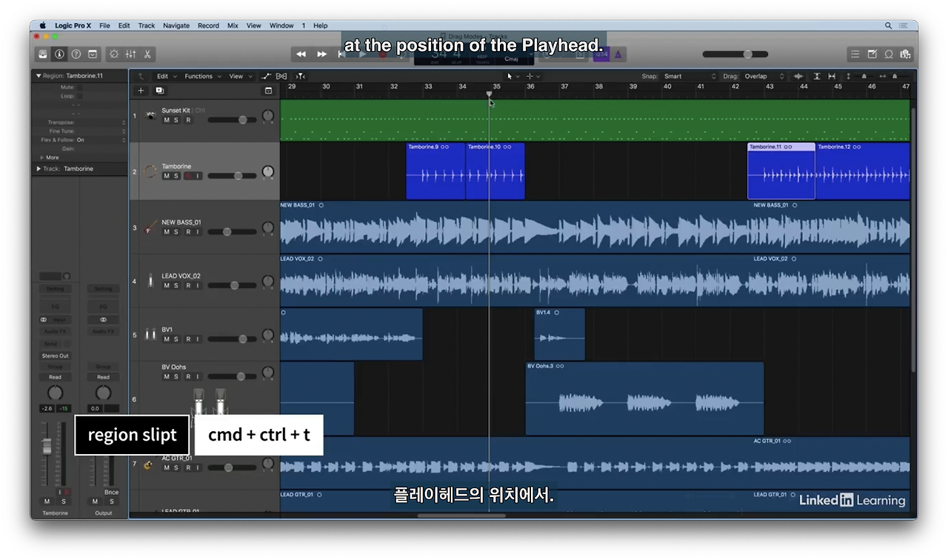Open Editors scissors icon

147,54
